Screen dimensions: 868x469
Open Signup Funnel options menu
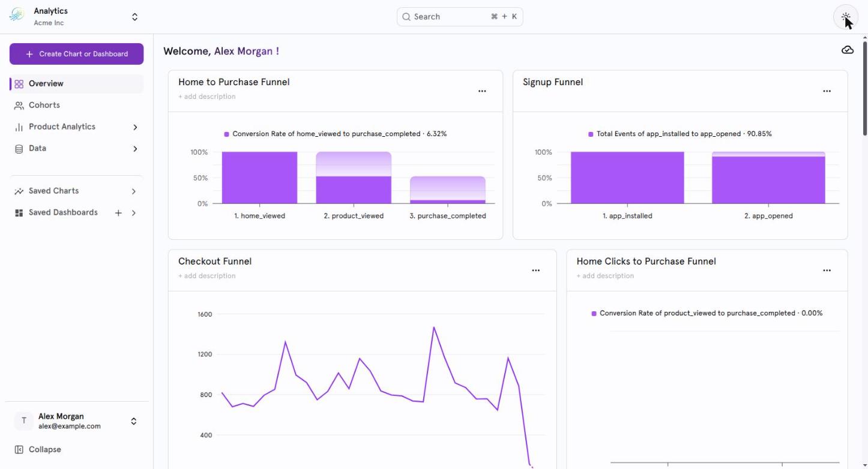tap(827, 91)
